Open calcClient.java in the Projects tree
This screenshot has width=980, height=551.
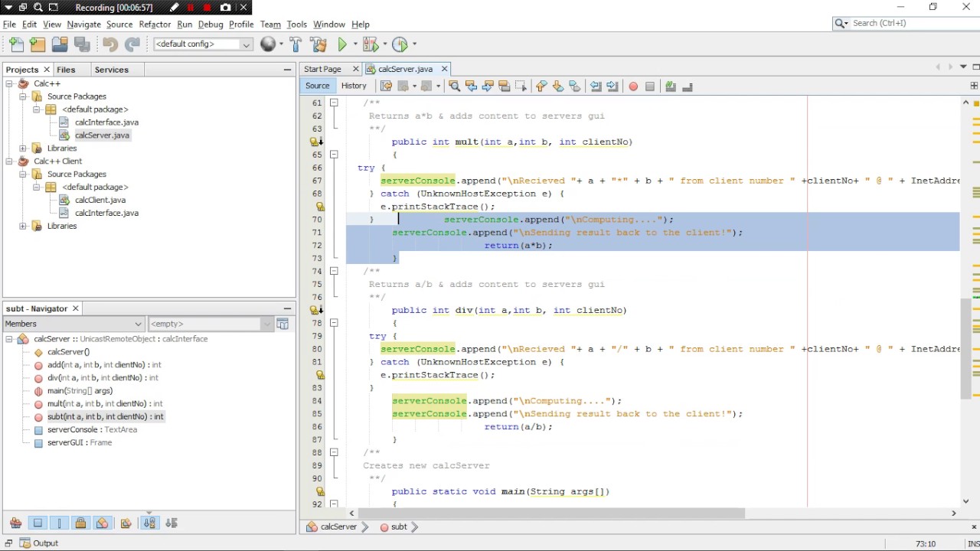(100, 201)
